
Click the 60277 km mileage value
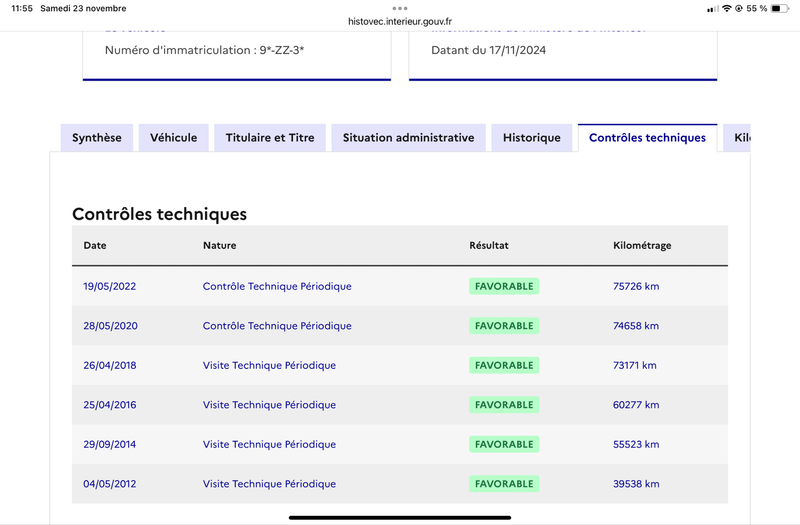pos(636,405)
